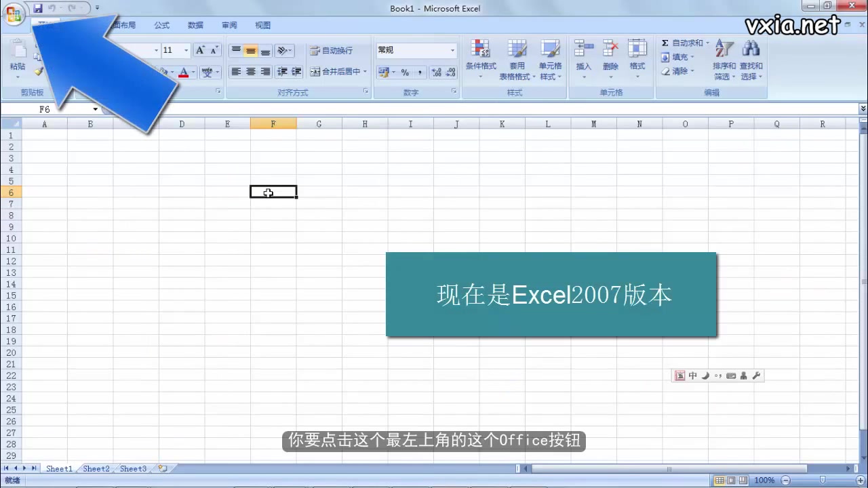The height and width of the screenshot is (488, 868).
Task: Zoom out with minus button
Action: (786, 481)
